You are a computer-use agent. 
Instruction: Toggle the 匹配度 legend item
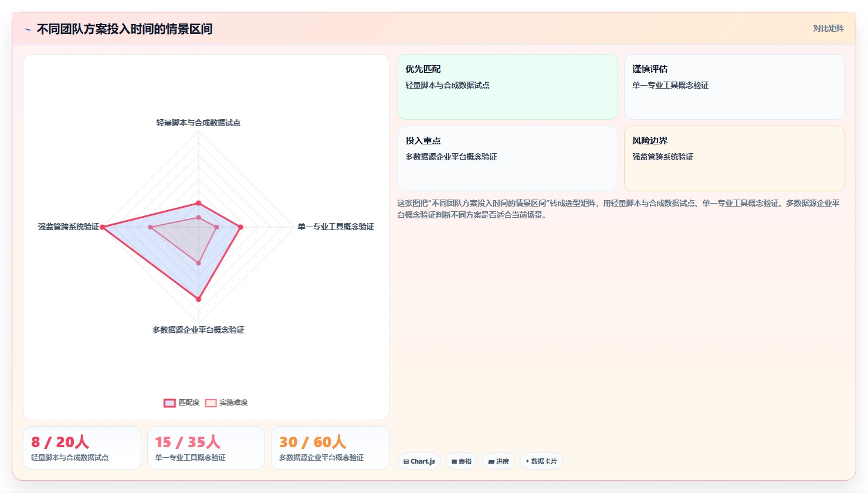(182, 403)
